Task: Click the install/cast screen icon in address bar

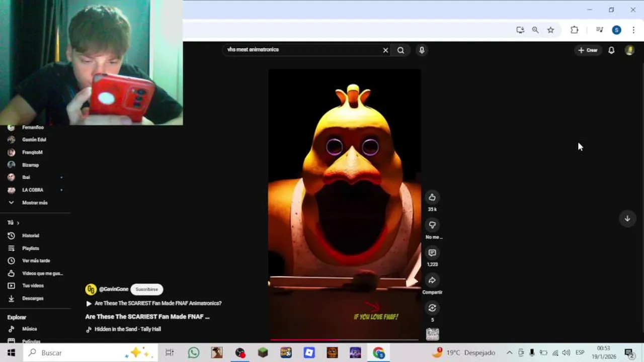Action: point(520,30)
